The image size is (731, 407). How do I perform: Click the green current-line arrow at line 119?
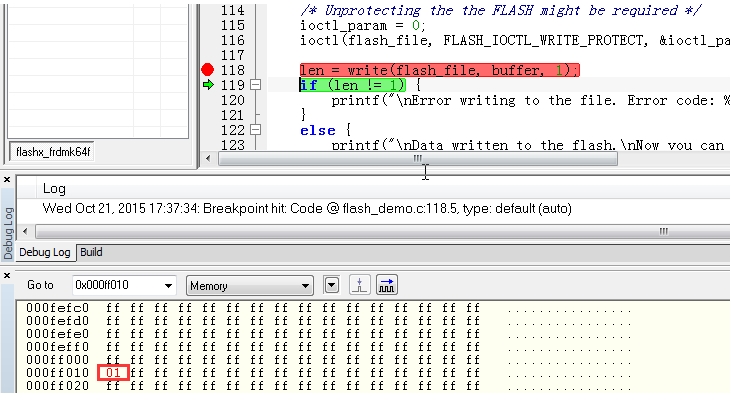tap(208, 86)
